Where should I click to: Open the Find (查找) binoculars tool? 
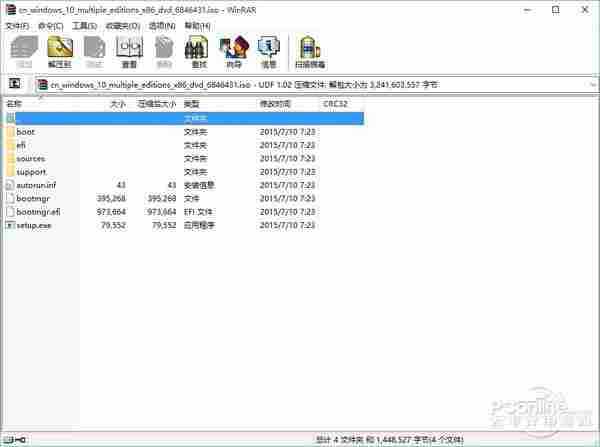(197, 50)
